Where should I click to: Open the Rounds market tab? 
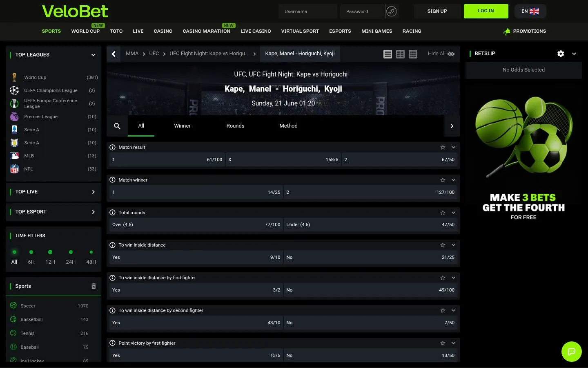point(235,126)
